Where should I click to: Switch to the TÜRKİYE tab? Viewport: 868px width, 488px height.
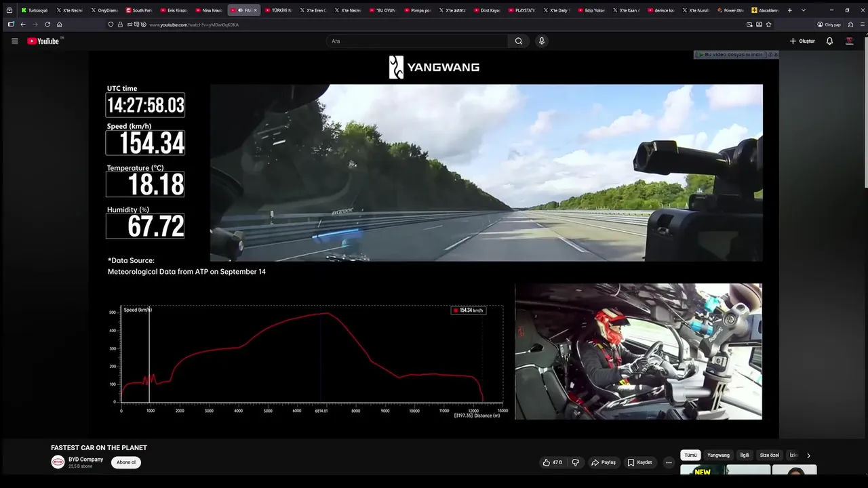pyautogui.click(x=278, y=10)
